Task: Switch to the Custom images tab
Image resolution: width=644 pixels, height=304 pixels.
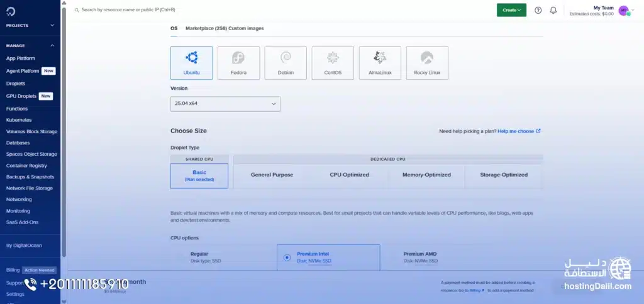Action: point(246,28)
